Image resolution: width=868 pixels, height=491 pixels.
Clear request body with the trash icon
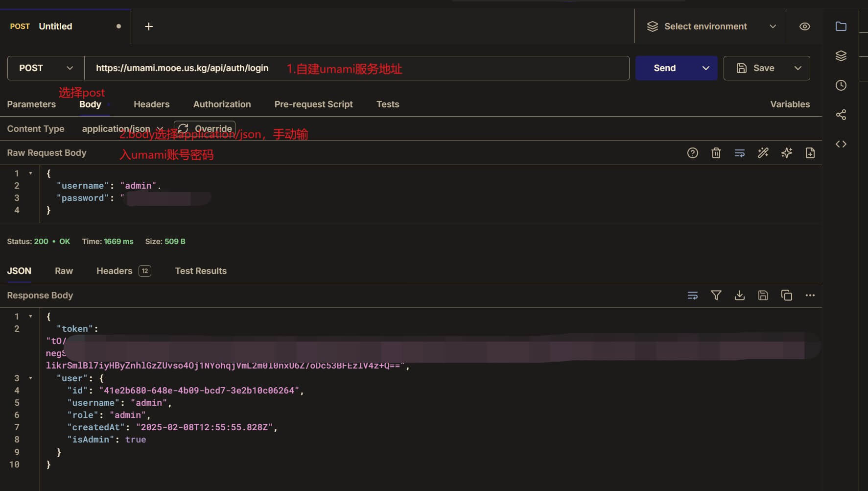(x=716, y=153)
